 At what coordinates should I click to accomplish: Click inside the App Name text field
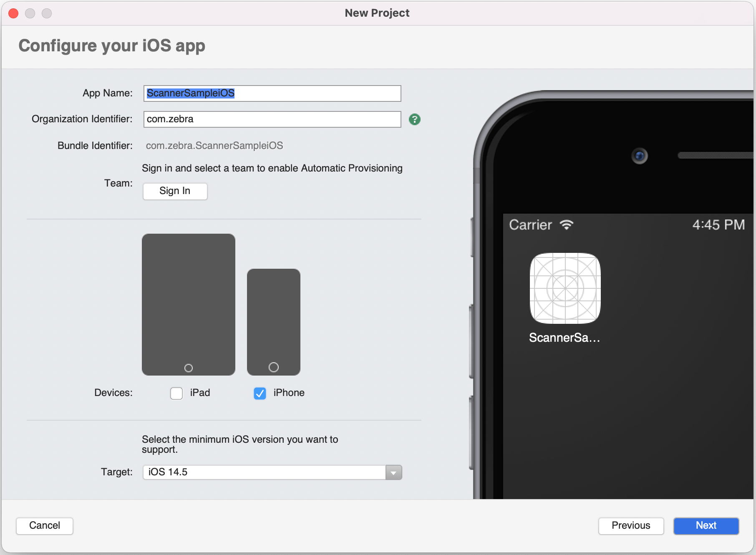pyautogui.click(x=272, y=93)
